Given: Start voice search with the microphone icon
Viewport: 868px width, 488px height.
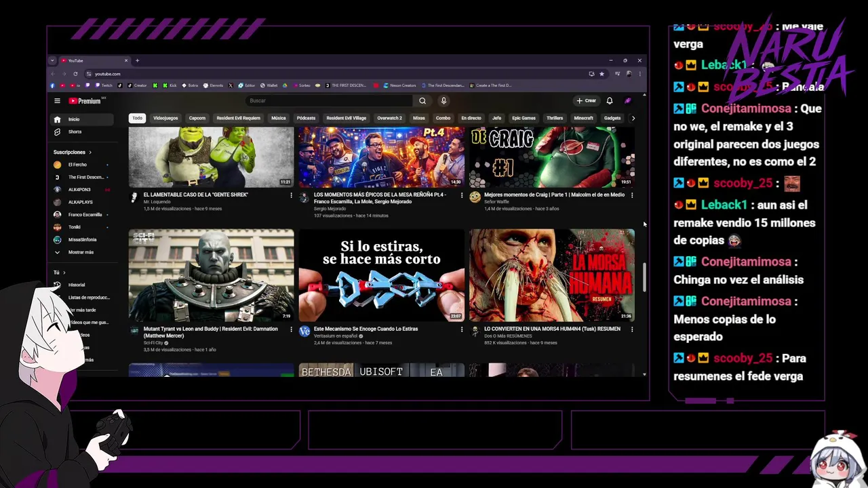Looking at the screenshot, I should 443,101.
